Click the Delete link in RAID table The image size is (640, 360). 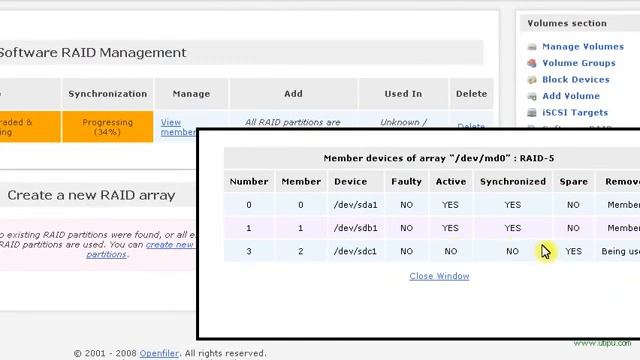pos(471,127)
